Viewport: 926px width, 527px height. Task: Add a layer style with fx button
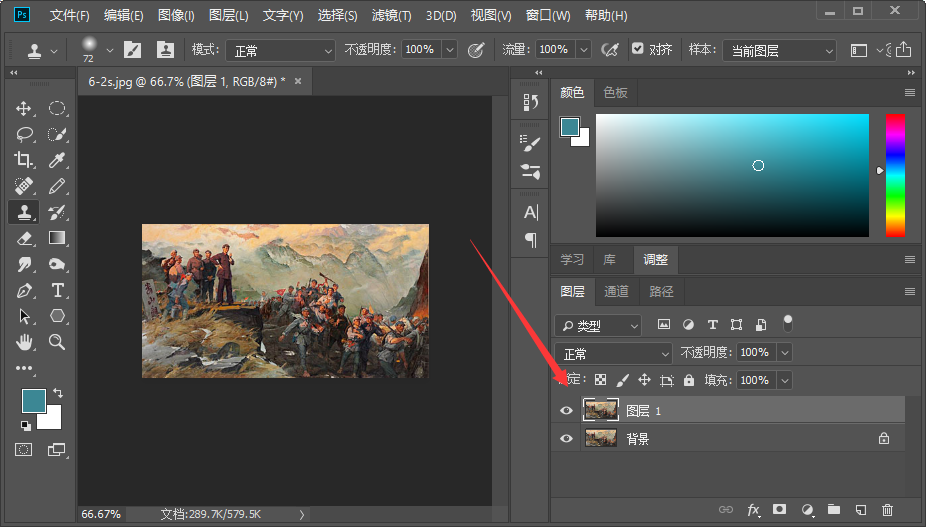click(x=754, y=509)
